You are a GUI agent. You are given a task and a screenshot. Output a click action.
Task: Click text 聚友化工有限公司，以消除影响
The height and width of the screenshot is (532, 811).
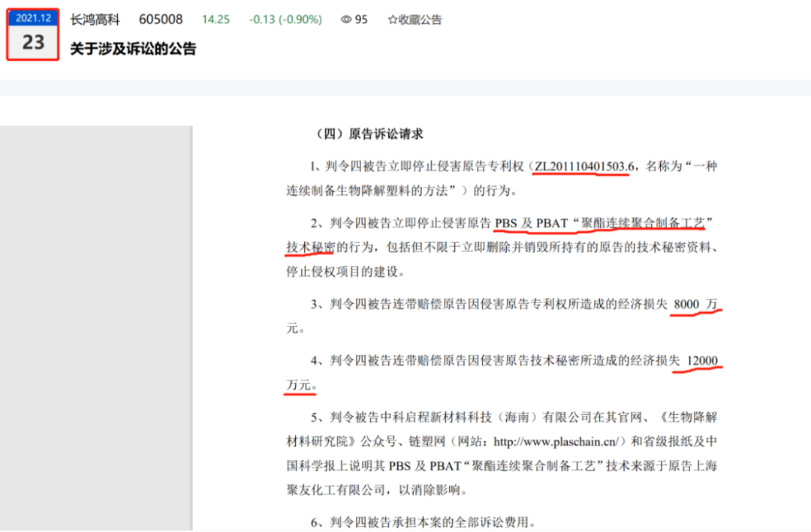pos(373,490)
